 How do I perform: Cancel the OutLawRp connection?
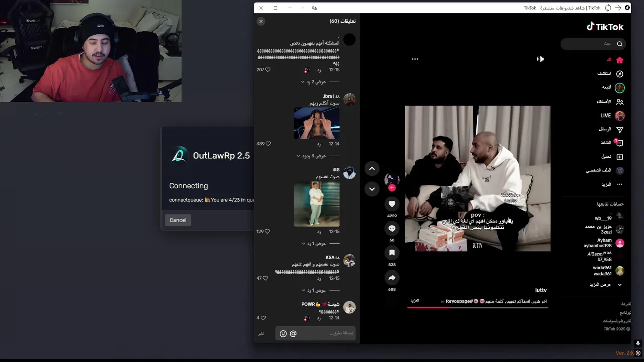pyautogui.click(x=178, y=220)
